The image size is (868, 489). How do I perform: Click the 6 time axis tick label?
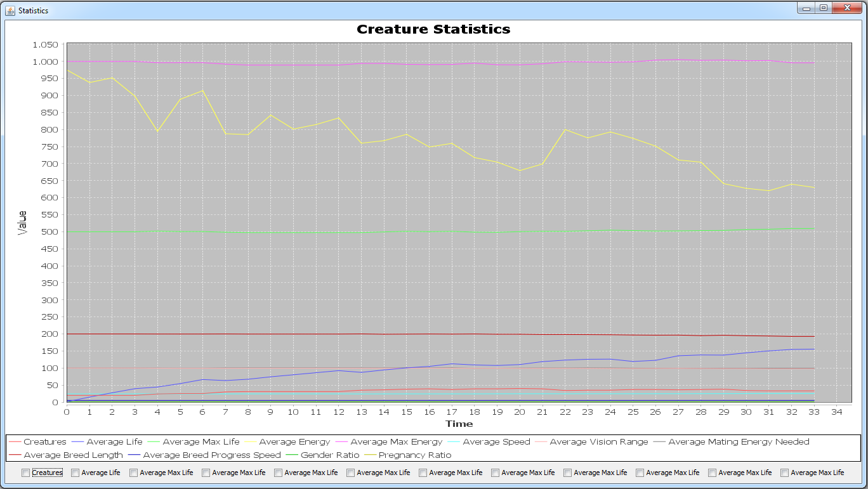click(202, 412)
